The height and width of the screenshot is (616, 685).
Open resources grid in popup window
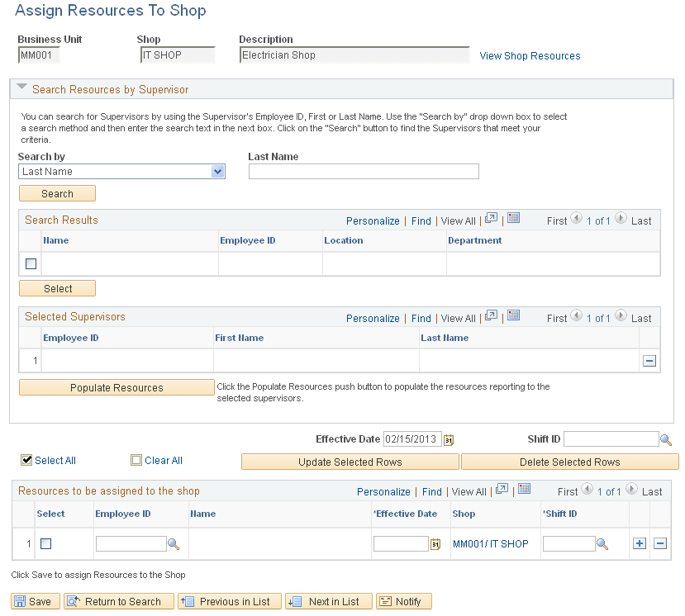point(502,490)
